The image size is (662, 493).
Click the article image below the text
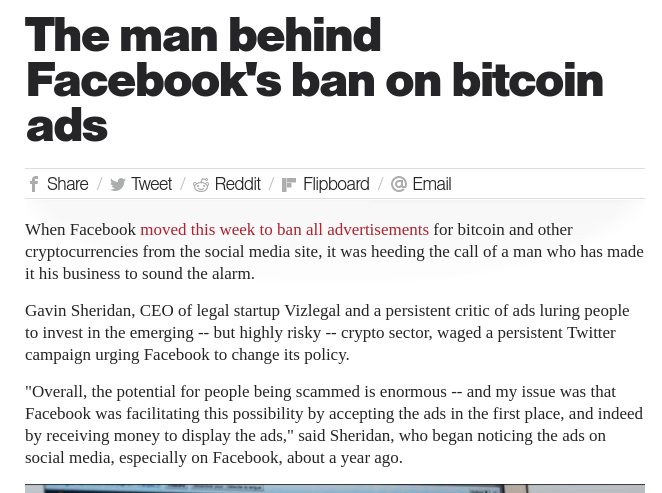(x=334, y=488)
